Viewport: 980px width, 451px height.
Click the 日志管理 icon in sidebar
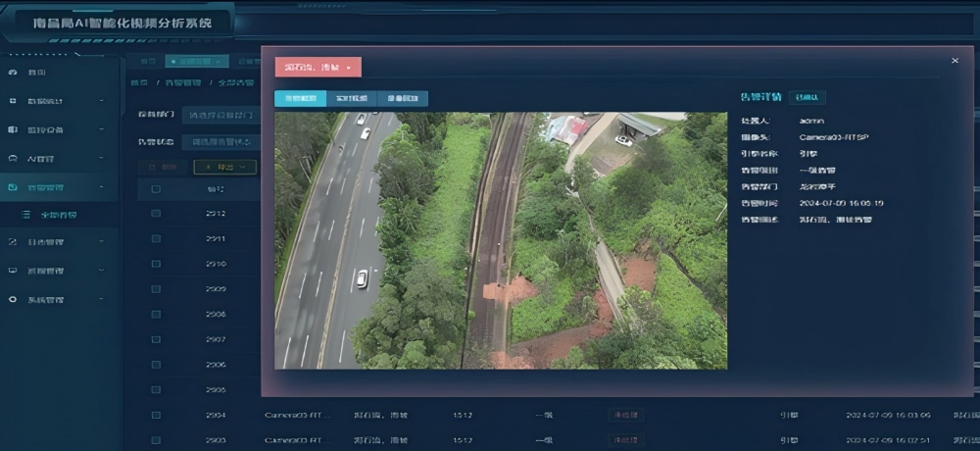tap(13, 242)
